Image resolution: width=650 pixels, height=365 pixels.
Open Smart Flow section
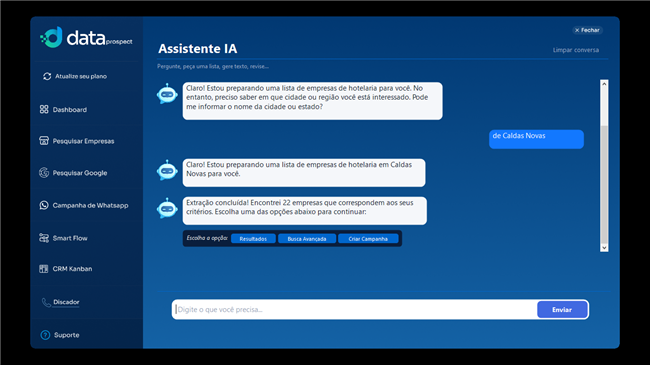[70, 238]
